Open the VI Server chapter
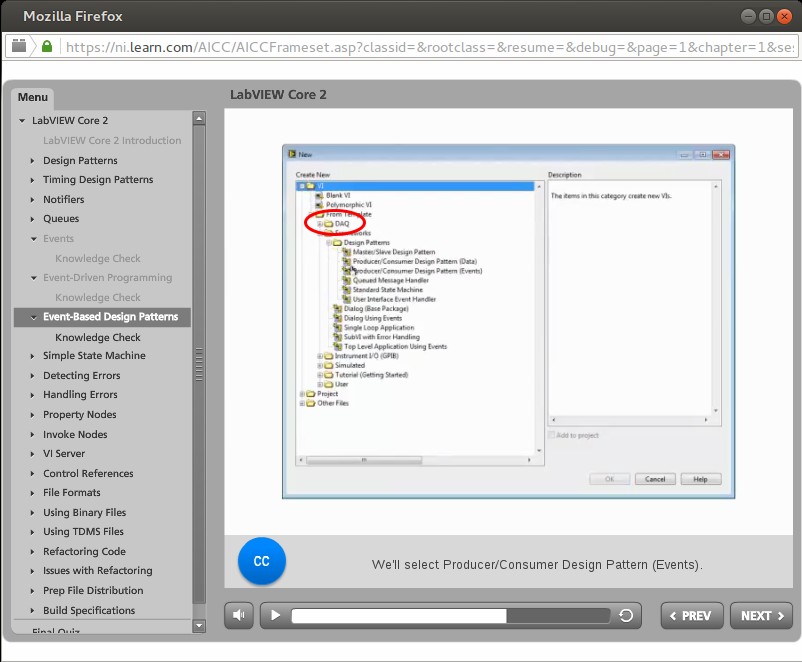 (64, 453)
